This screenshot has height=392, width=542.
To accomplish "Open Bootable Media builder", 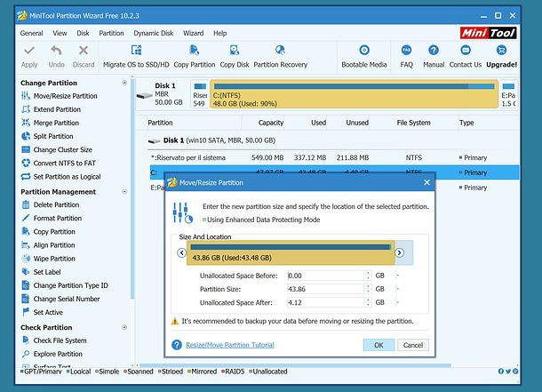I will click(x=364, y=51).
